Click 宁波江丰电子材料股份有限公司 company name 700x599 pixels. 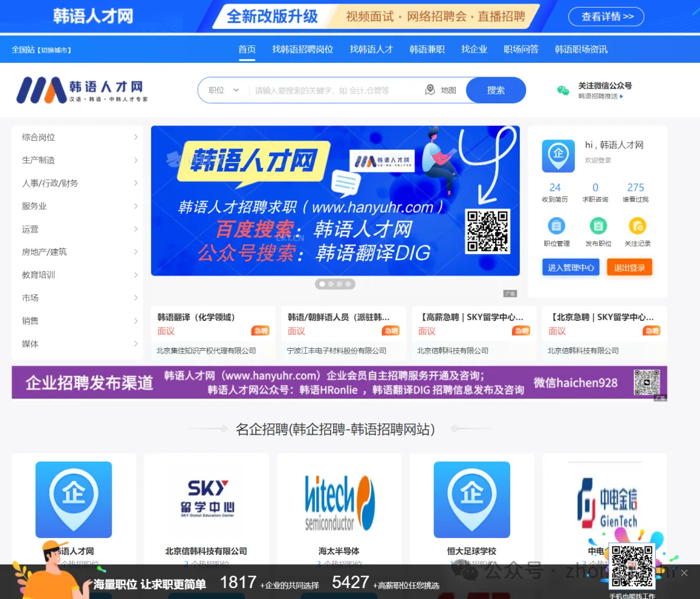click(x=336, y=350)
